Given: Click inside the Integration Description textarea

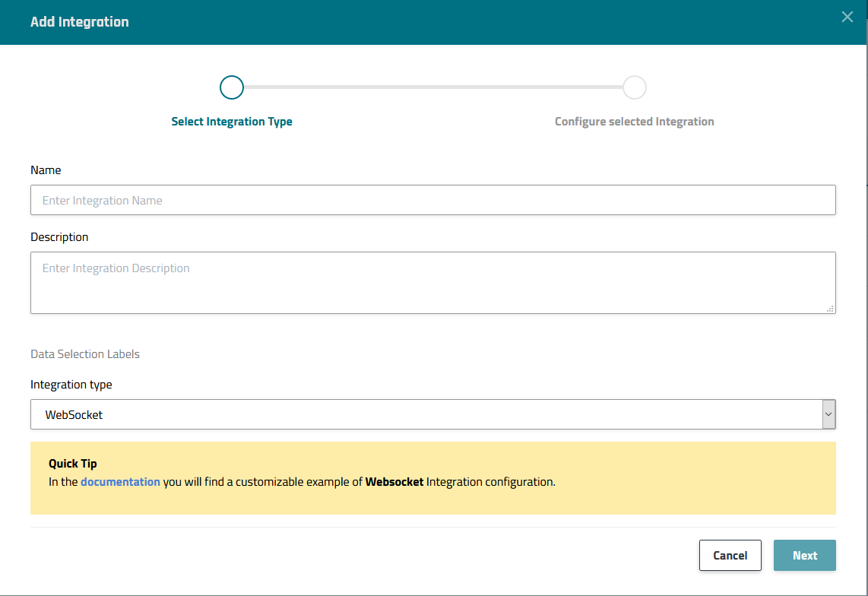Looking at the screenshot, I should [x=432, y=282].
